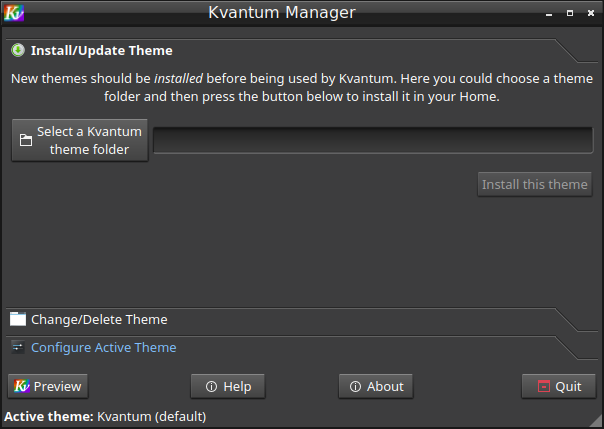Screen dimensions: 604x429
Task: Open the Help dialog
Action: click(227, 386)
